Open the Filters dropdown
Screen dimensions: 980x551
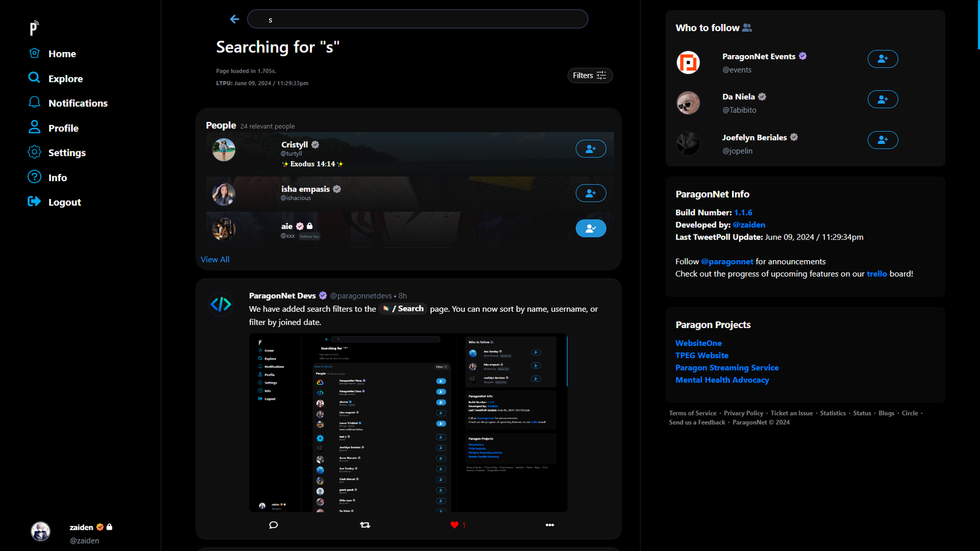tap(589, 75)
